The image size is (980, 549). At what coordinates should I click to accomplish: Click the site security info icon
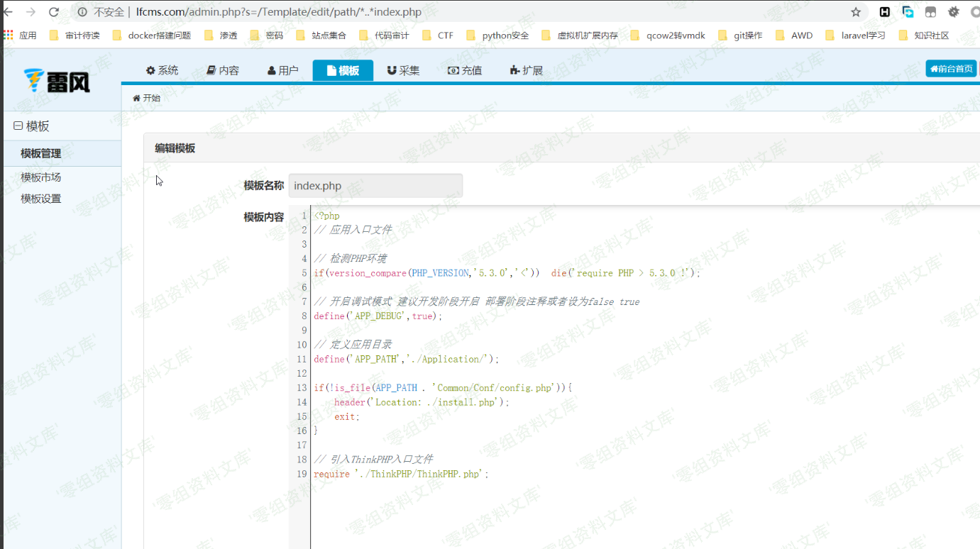point(82,12)
